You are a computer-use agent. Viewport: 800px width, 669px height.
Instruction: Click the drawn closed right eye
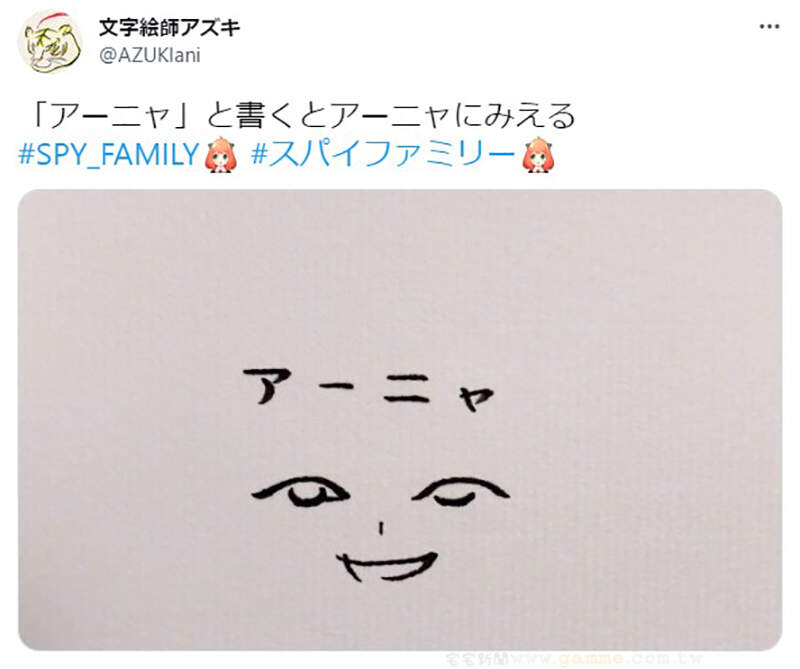[461, 492]
